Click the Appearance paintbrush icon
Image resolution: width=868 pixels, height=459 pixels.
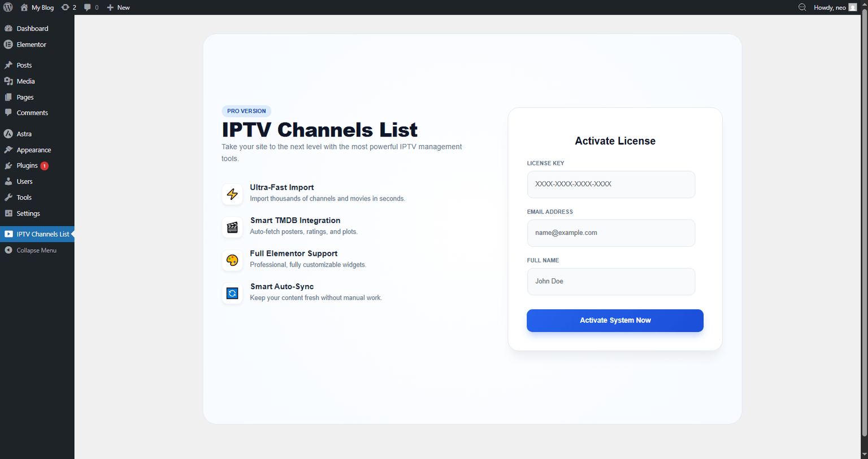(8, 150)
